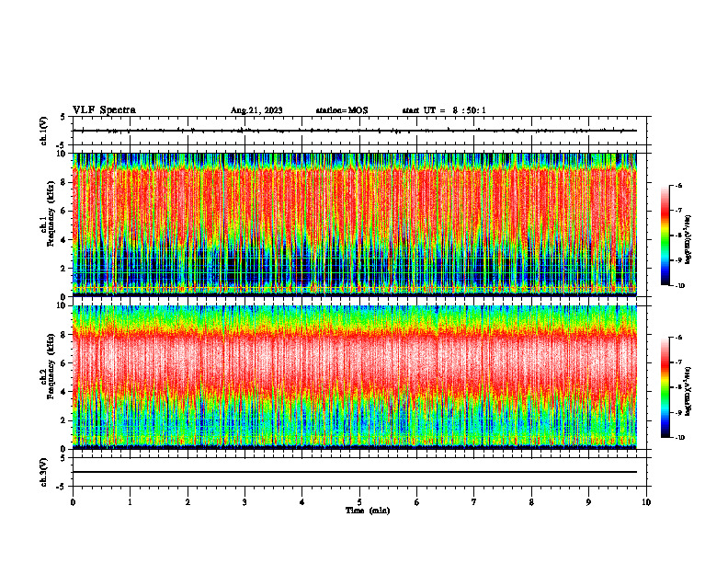
Task: Click the "Time (min)" axis label
Action: coord(368,511)
